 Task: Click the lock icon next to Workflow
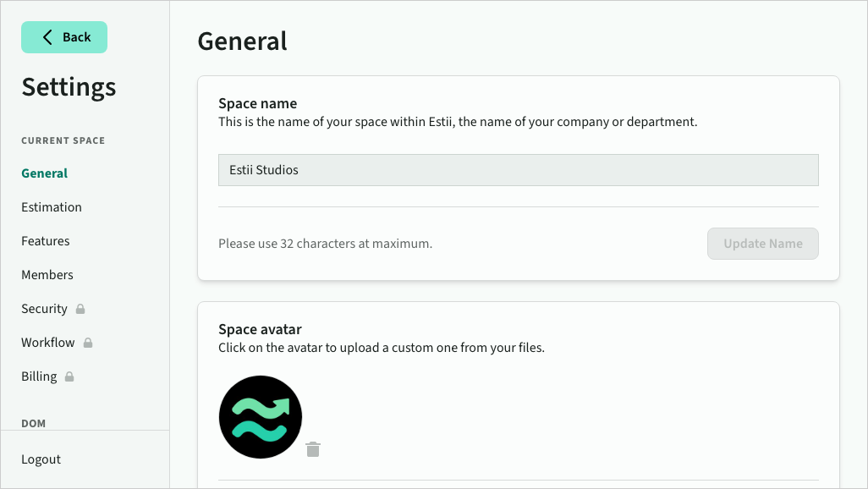(88, 343)
